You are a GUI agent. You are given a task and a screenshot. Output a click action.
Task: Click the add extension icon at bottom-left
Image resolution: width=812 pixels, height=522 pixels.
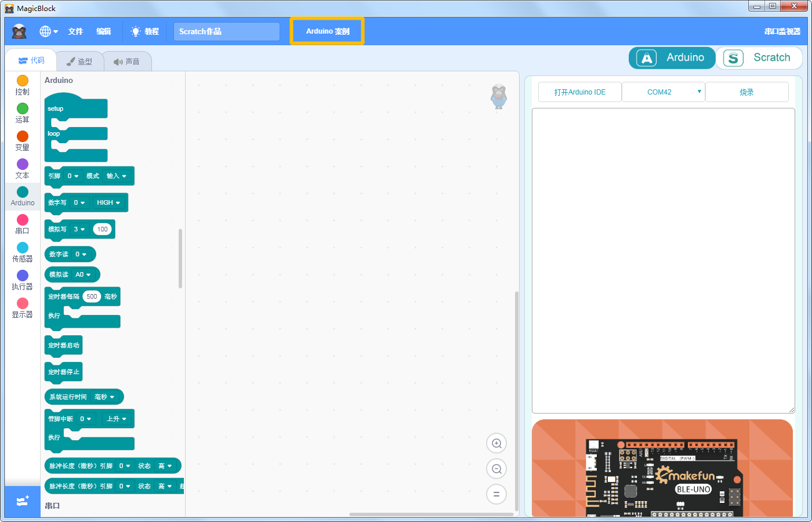23,501
